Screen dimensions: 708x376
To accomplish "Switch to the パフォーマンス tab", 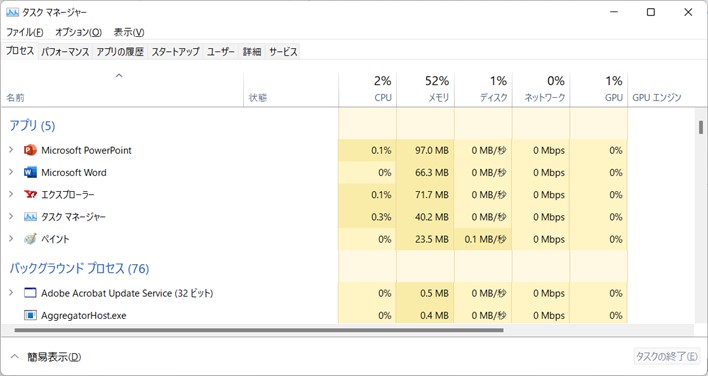I will click(x=65, y=52).
